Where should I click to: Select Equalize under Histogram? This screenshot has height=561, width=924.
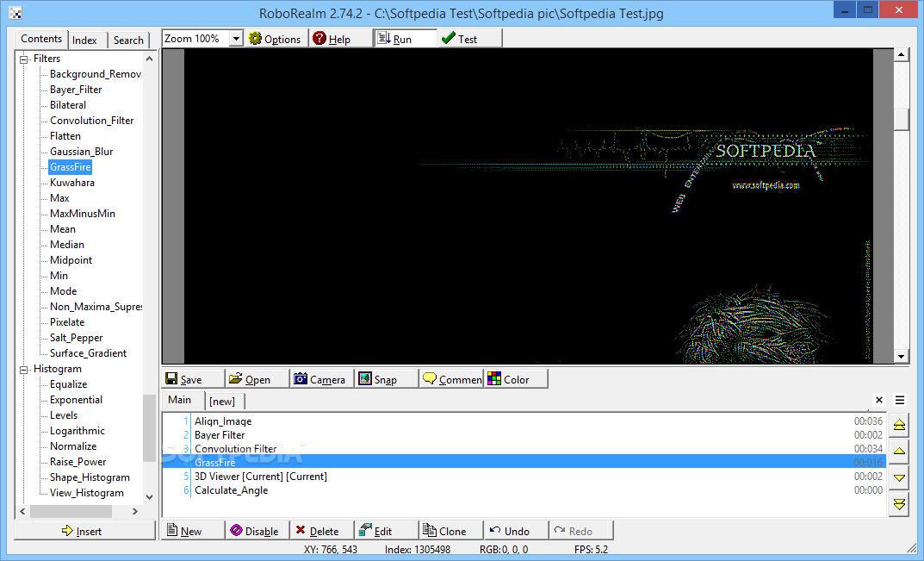[68, 384]
